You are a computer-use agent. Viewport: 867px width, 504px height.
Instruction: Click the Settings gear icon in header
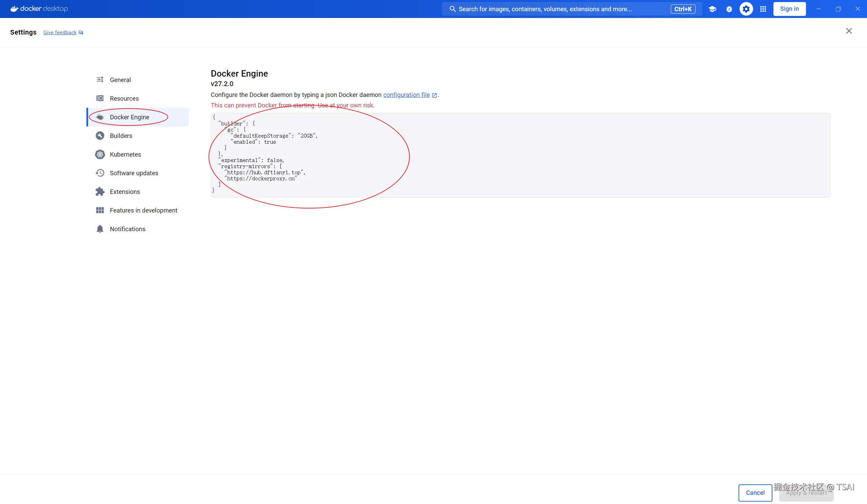point(746,9)
